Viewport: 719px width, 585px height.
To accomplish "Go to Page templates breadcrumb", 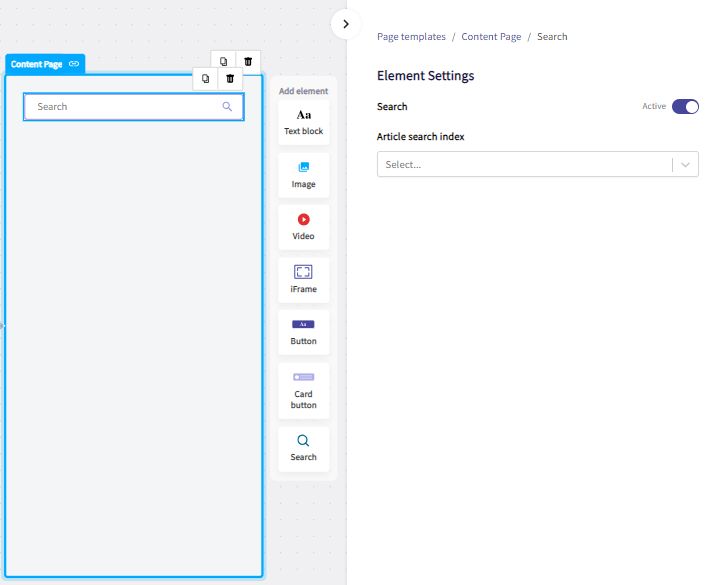I will click(x=411, y=37).
